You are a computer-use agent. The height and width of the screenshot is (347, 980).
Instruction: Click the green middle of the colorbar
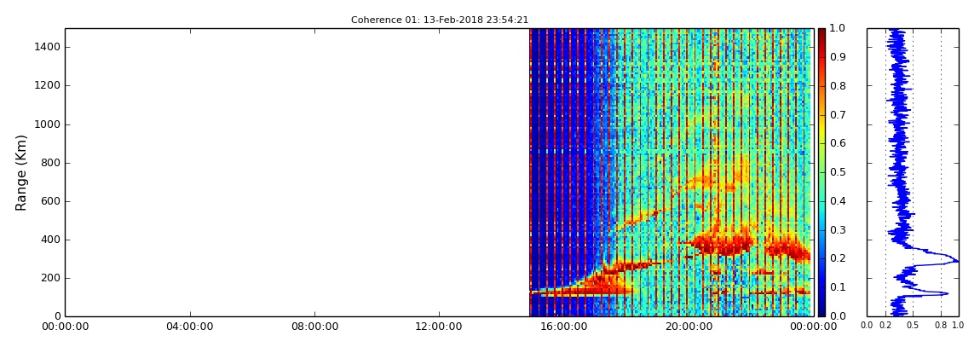[821, 172]
